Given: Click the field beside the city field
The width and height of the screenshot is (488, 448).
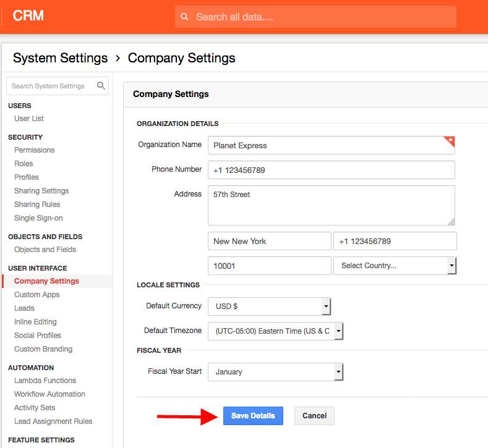Looking at the screenshot, I should pyautogui.click(x=395, y=241).
